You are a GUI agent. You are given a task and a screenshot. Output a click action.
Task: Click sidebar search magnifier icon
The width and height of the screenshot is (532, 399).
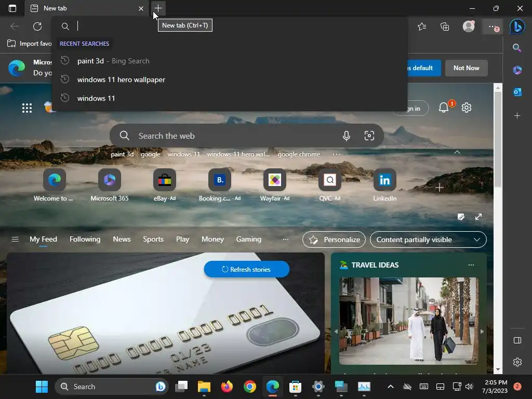pyautogui.click(x=517, y=47)
